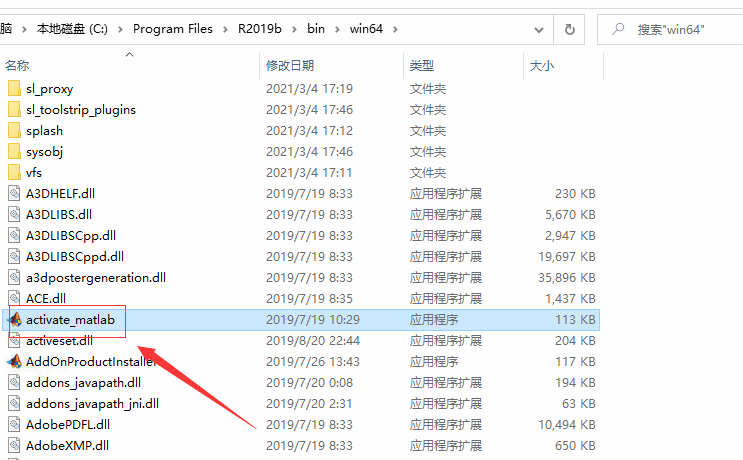Click the AdobePDFL.dll file icon

pyautogui.click(x=14, y=424)
